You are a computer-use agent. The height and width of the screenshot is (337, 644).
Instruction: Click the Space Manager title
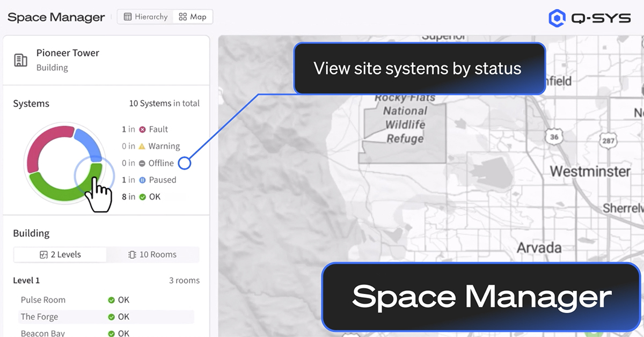56,17
